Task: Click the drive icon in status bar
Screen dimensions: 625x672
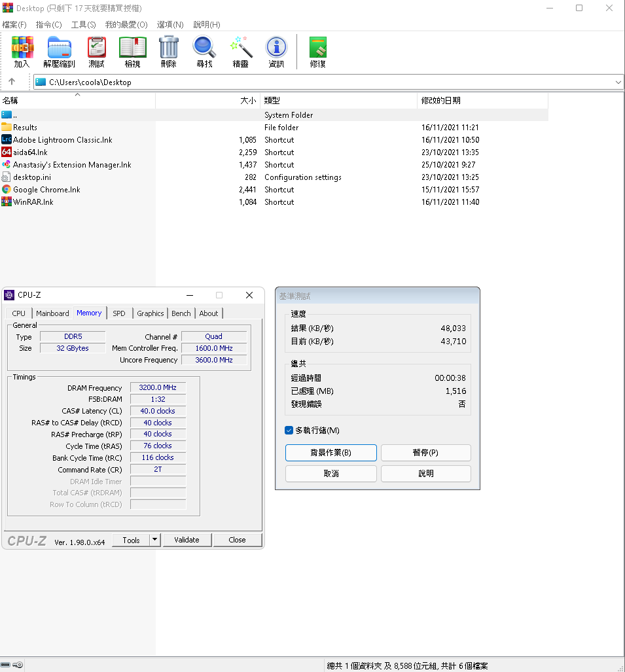Action: (5, 665)
